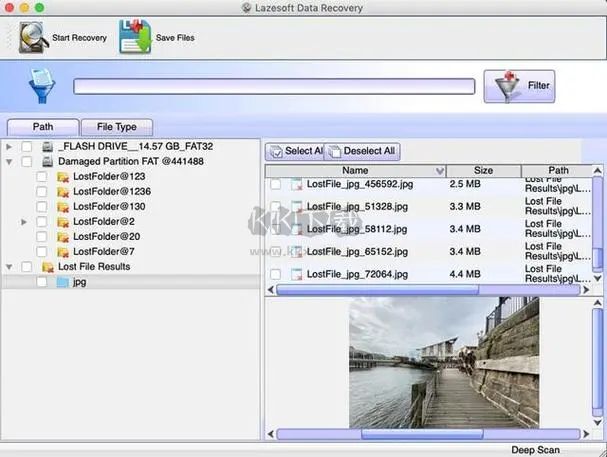Switch to the Path tab
This screenshot has height=457, width=607.
(43, 127)
